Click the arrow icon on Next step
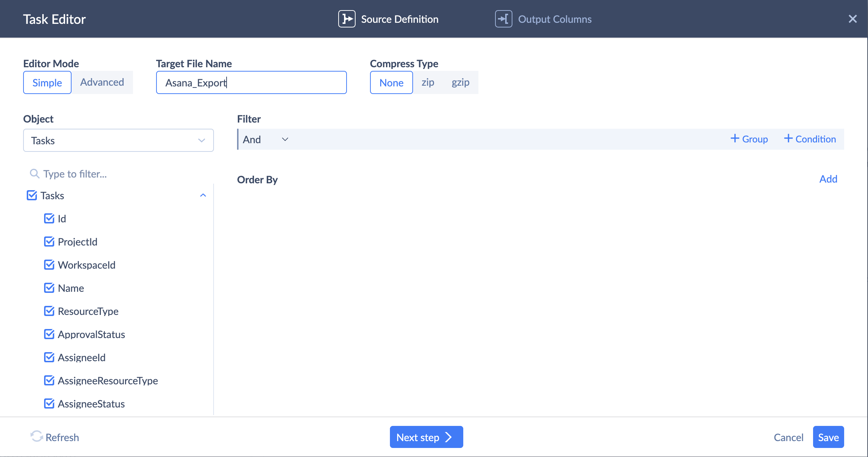868x457 pixels. pos(448,437)
